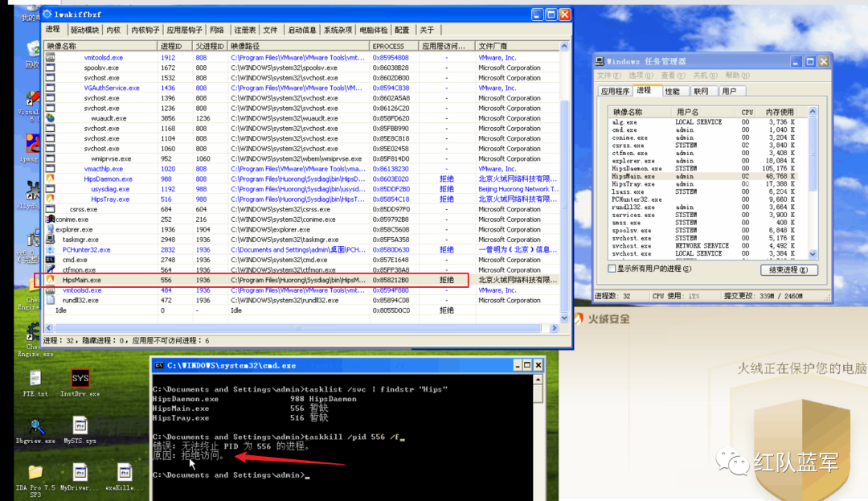868x501 pixels.
Task: Switch to Task Manager 性能 tab
Action: (x=673, y=92)
